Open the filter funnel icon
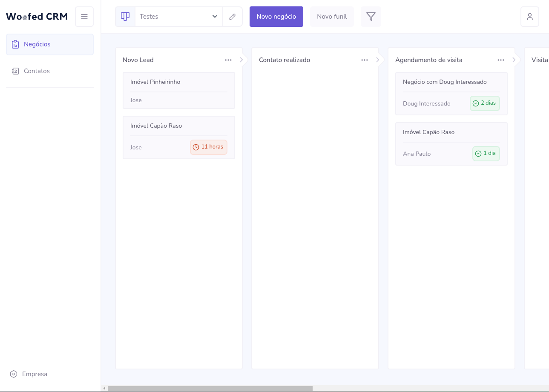The width and height of the screenshot is (549, 392). click(x=371, y=16)
